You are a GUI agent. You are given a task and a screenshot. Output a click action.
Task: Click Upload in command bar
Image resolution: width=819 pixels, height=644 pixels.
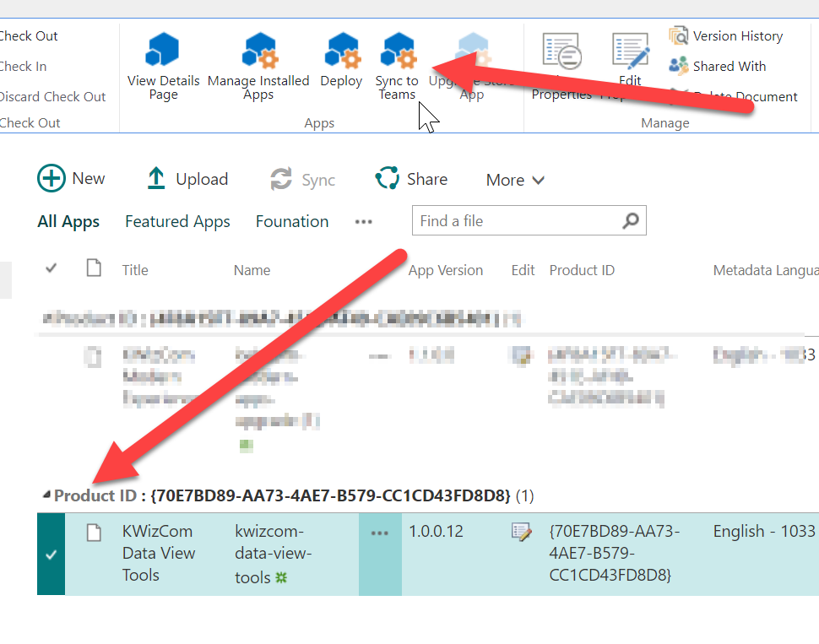(187, 179)
